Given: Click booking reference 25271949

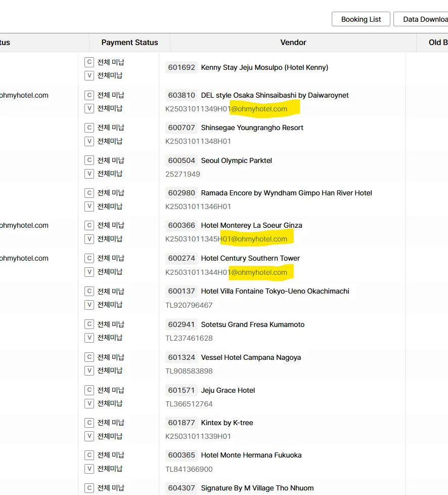Looking at the screenshot, I should pos(183,174).
